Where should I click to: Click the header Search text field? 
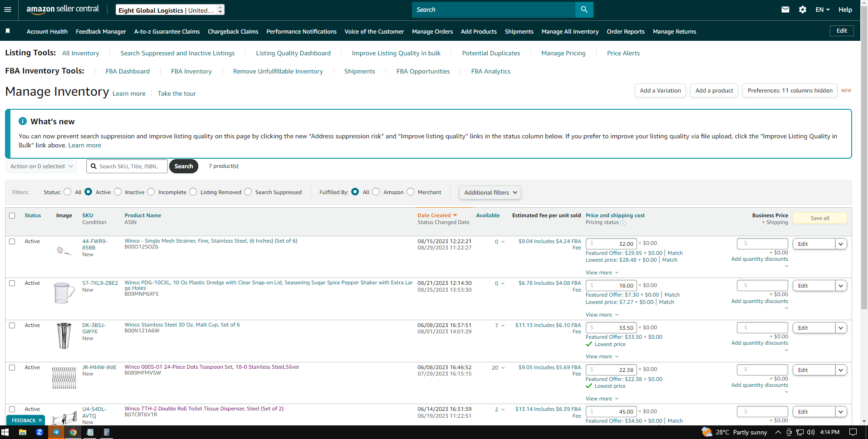[x=494, y=10]
